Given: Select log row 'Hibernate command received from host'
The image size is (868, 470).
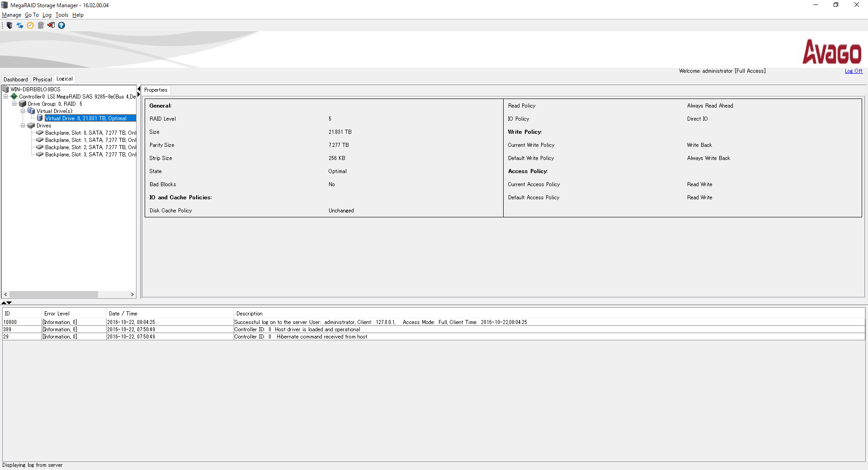Looking at the screenshot, I should pyautogui.click(x=434, y=337).
